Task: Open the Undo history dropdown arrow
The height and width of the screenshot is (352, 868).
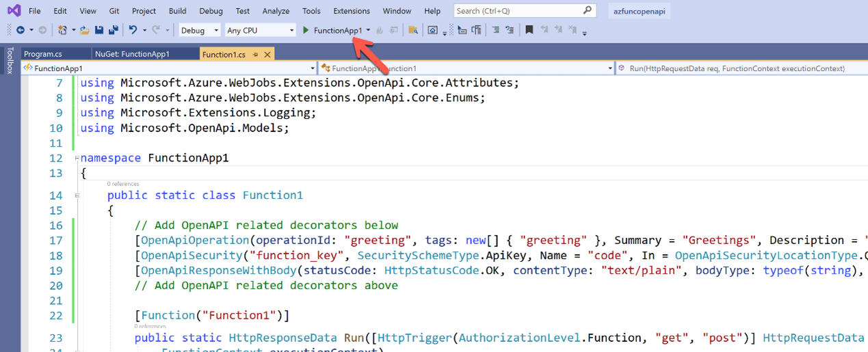Action: [144, 30]
